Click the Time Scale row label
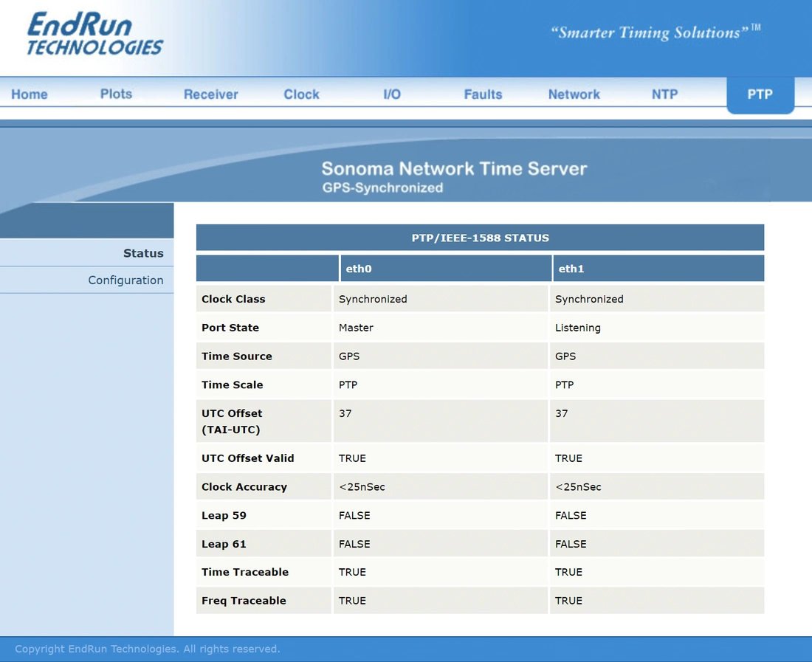Image resolution: width=812 pixels, height=662 pixels. pyautogui.click(x=233, y=385)
